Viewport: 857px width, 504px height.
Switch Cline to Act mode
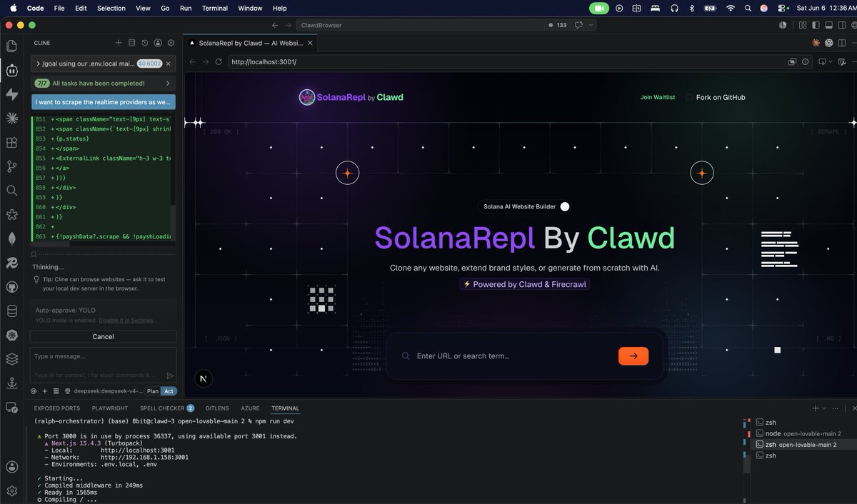169,391
